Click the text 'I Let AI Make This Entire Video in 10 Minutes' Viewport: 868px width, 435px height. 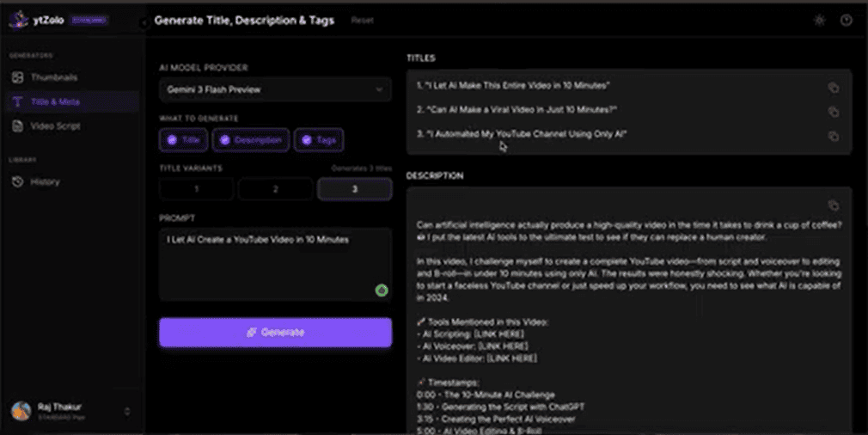pyautogui.click(x=517, y=86)
